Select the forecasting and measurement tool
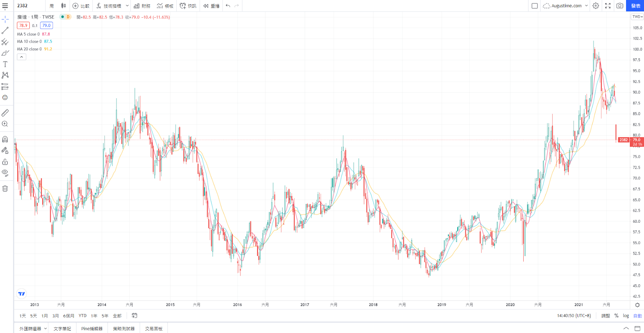This screenshot has width=644, height=333. 5,87
